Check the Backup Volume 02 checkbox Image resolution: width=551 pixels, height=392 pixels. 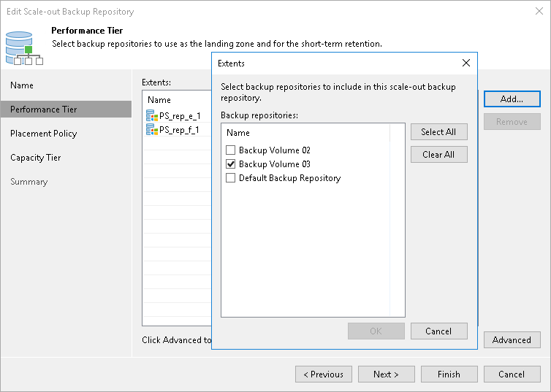coord(231,150)
